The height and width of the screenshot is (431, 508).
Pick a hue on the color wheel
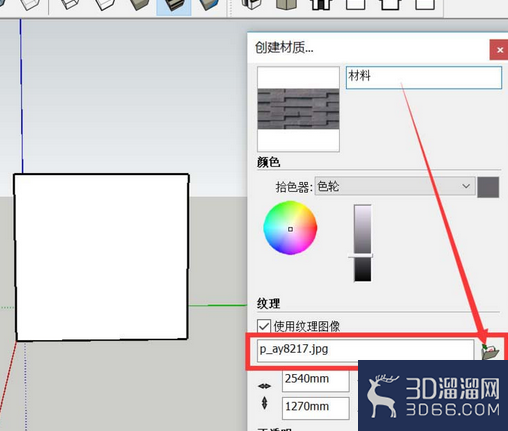tap(290, 228)
